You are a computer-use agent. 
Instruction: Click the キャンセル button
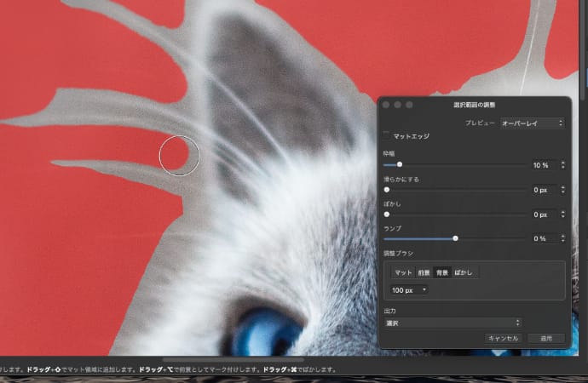pyautogui.click(x=503, y=338)
